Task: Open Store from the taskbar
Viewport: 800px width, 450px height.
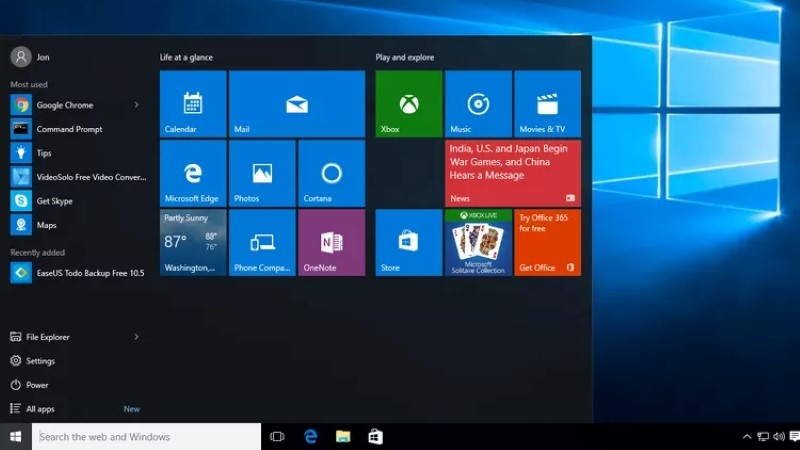Action: [x=376, y=437]
